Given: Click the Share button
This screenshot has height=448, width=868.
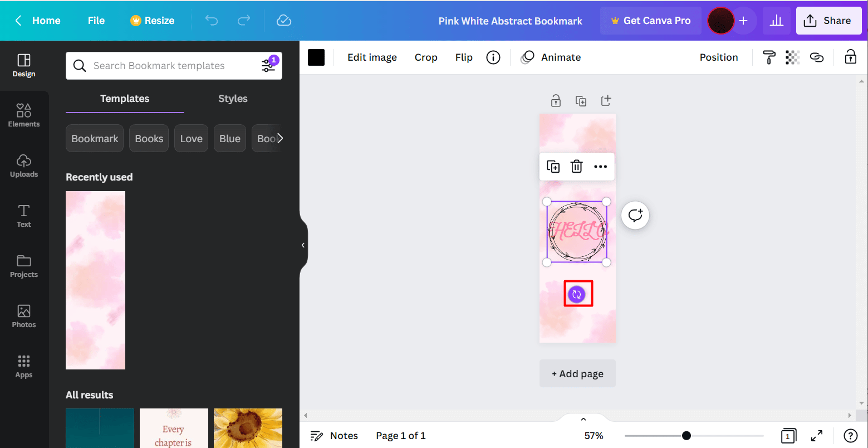Looking at the screenshot, I should [828, 21].
